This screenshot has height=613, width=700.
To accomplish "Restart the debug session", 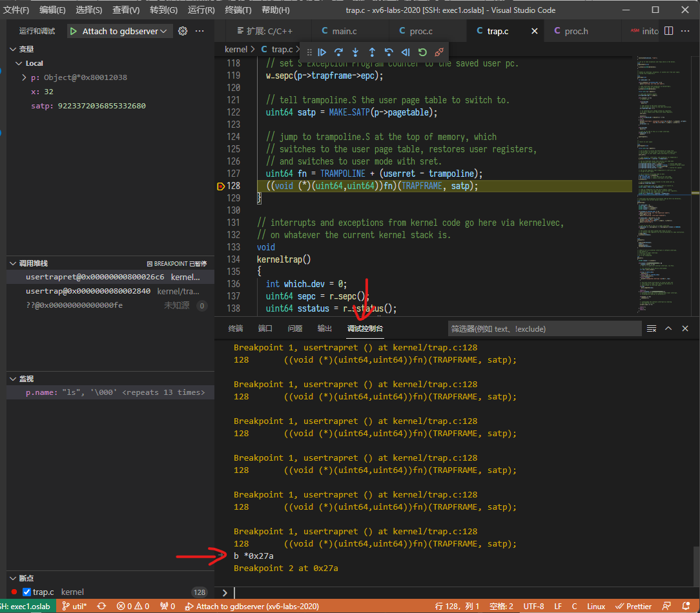I will (422, 52).
